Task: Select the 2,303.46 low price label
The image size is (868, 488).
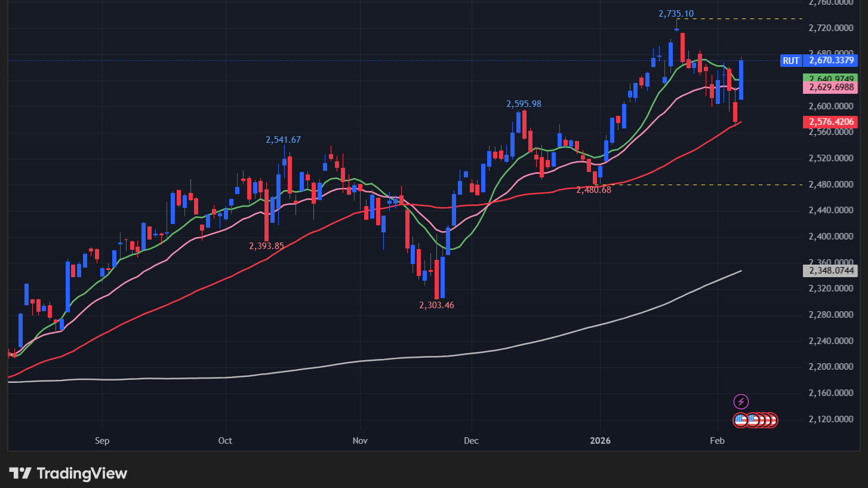Action: 436,305
